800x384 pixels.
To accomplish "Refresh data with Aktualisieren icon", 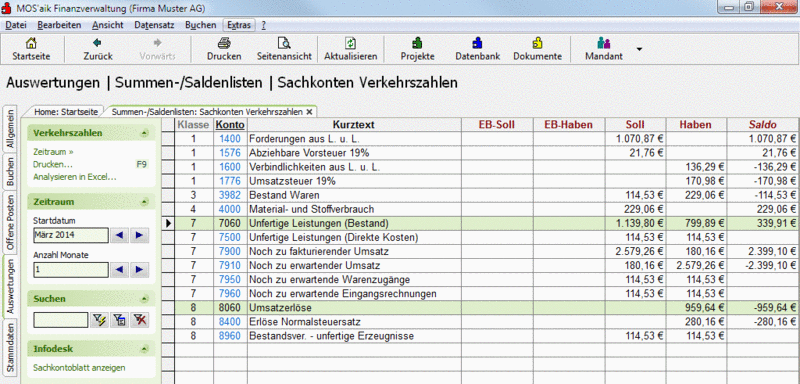I will click(351, 43).
